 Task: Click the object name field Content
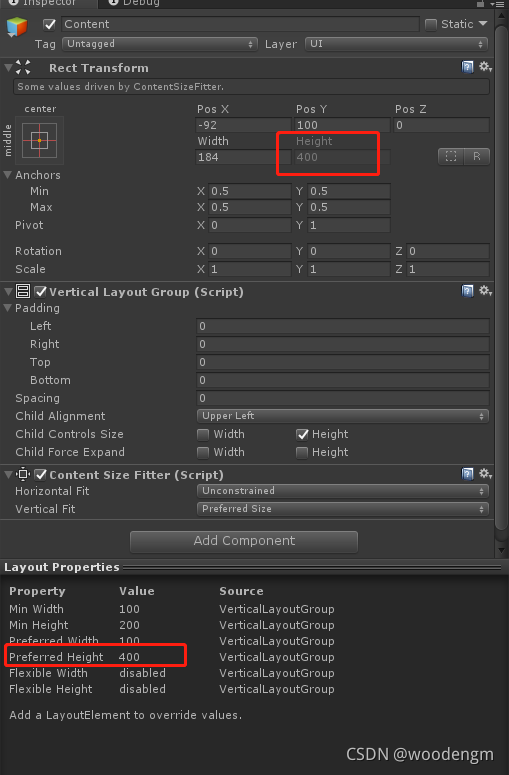(x=240, y=24)
